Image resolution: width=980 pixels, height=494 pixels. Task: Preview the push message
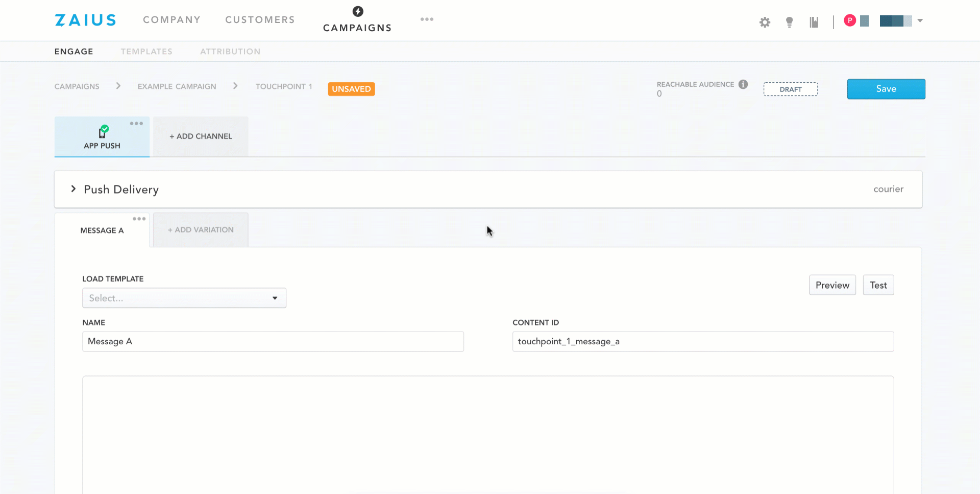[x=832, y=285]
